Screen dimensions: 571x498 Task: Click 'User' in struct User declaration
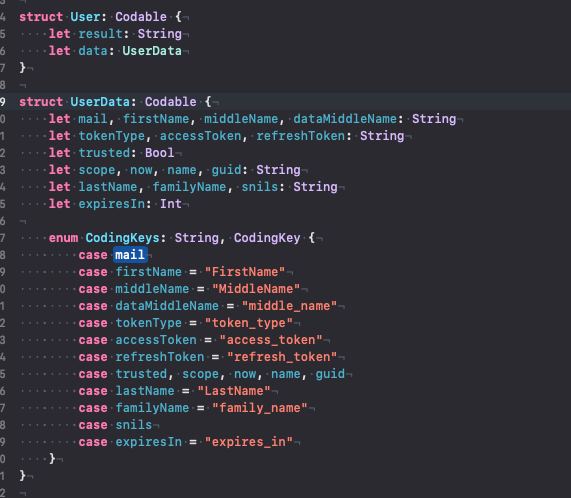coord(86,17)
